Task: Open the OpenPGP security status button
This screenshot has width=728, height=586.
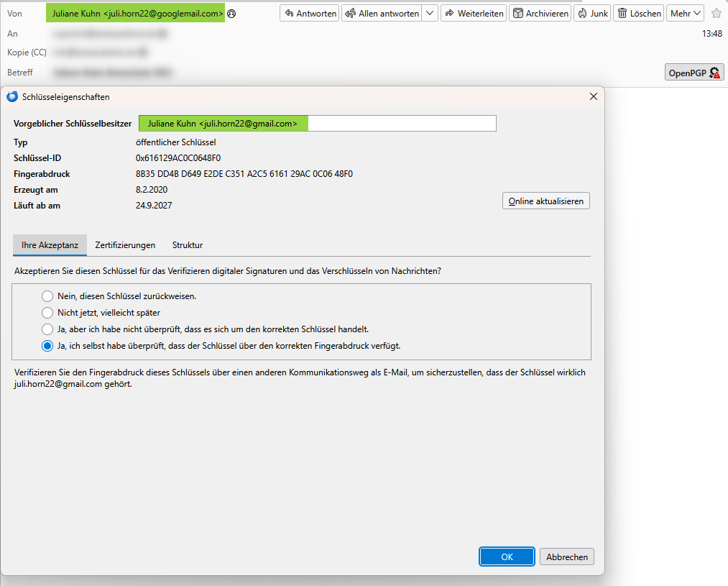Action: tap(694, 73)
